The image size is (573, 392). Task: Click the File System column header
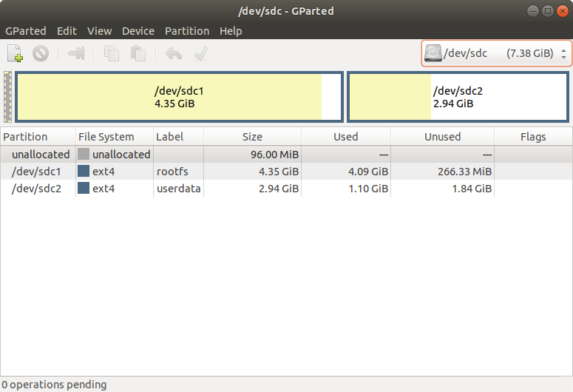coord(106,137)
